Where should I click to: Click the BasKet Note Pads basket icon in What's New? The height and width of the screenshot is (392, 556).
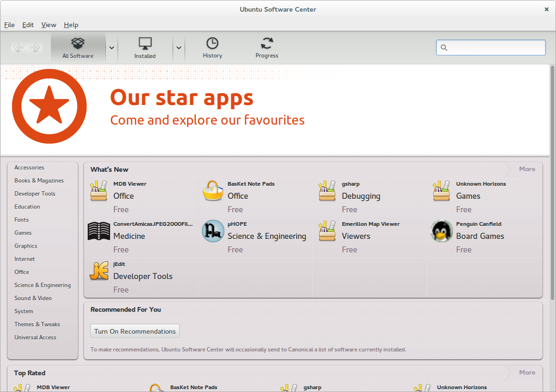[x=213, y=190]
